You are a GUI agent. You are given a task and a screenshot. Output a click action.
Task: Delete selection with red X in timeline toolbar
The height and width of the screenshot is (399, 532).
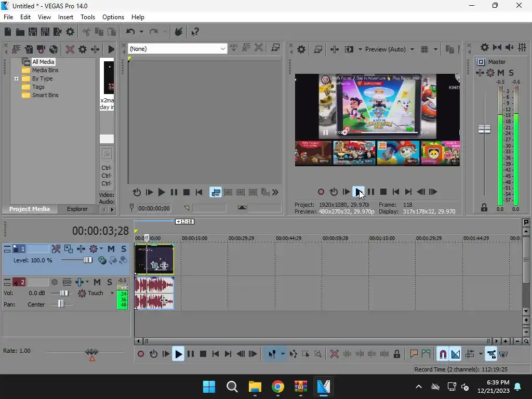334,354
